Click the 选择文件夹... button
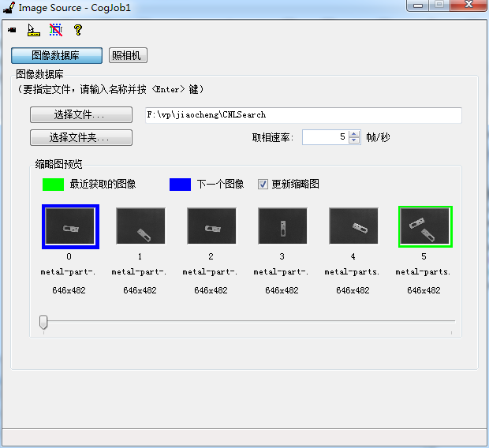The image size is (489, 448). pos(81,137)
